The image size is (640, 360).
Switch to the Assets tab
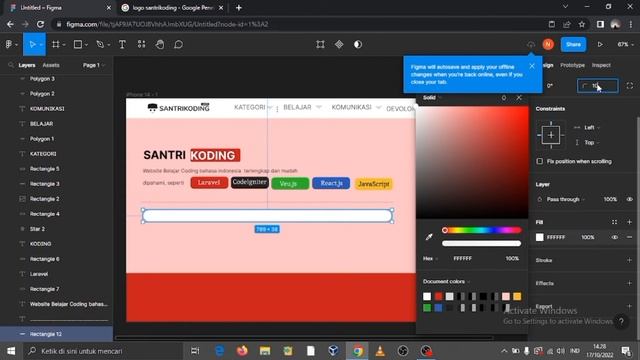51,65
